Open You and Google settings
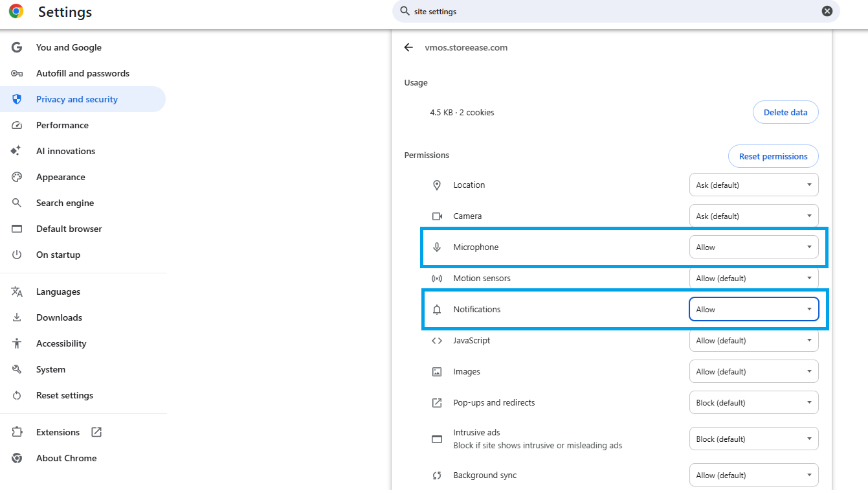The height and width of the screenshot is (493, 868). 83,47
